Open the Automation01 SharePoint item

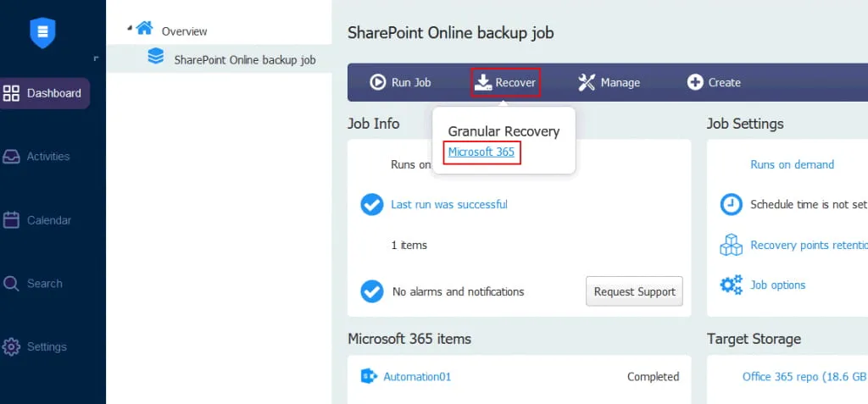pyautogui.click(x=417, y=377)
